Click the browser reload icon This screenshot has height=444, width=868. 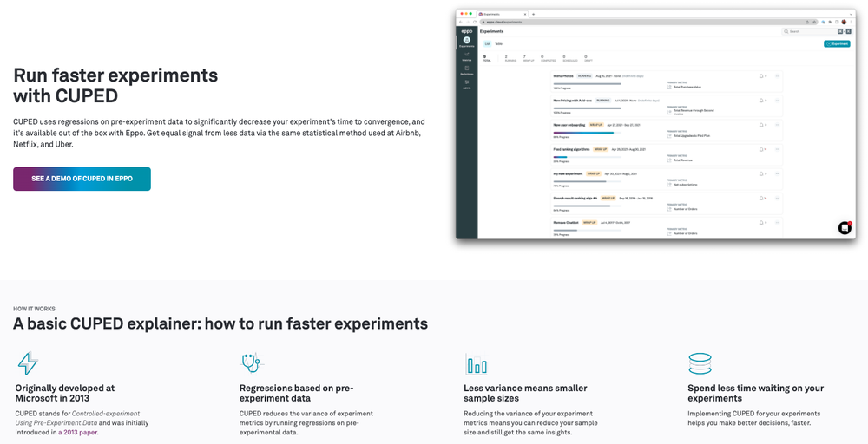coord(475,22)
